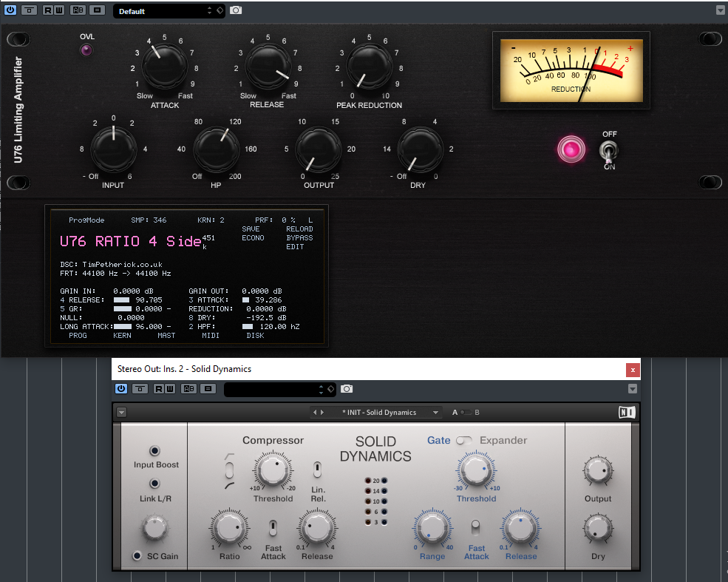Open U76 window functions menu arrow

(720, 10)
